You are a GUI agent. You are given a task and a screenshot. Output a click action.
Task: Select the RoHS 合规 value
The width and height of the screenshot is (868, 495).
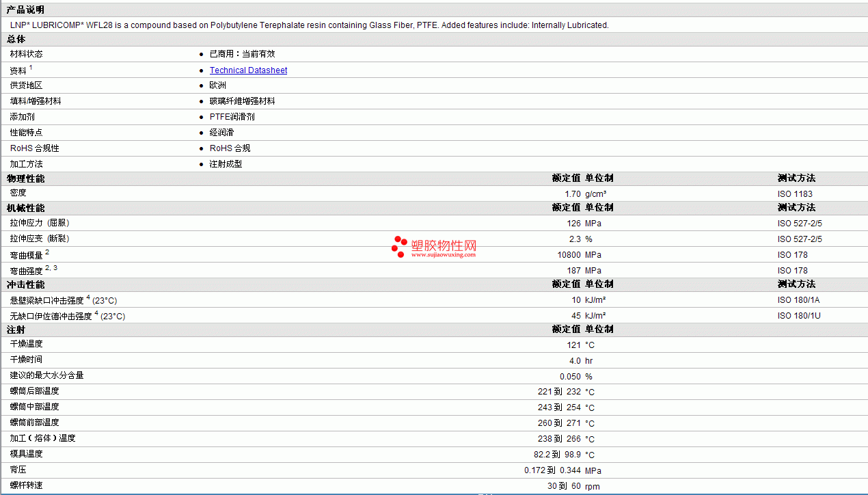click(230, 148)
